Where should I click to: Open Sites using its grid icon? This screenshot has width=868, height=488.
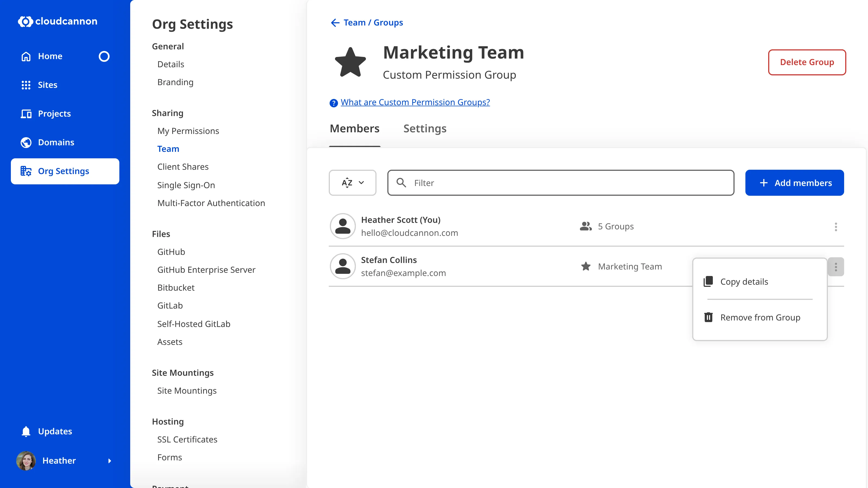26,85
